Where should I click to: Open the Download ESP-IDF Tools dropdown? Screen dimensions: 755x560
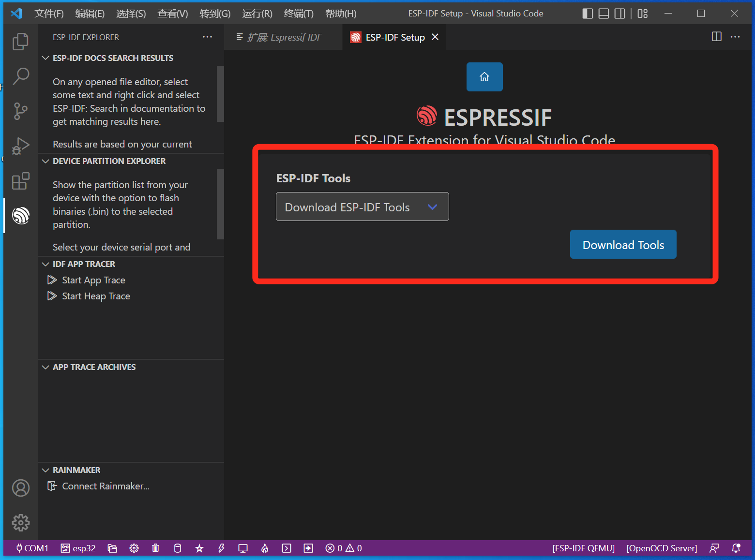[x=362, y=207]
